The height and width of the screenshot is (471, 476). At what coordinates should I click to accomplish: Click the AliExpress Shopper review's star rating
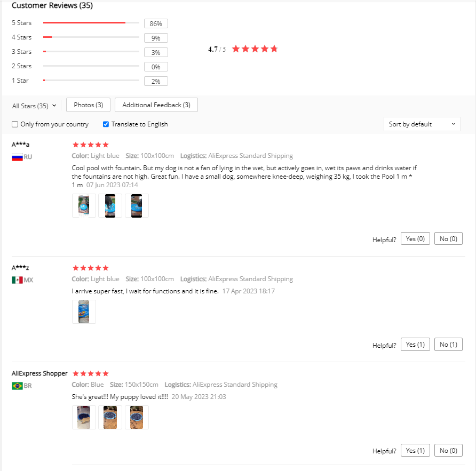pos(91,373)
